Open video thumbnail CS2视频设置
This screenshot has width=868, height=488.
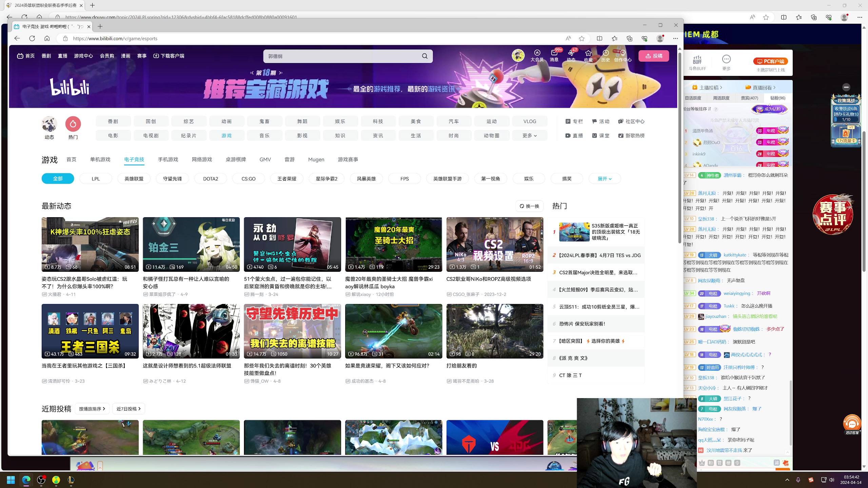coord(495,244)
